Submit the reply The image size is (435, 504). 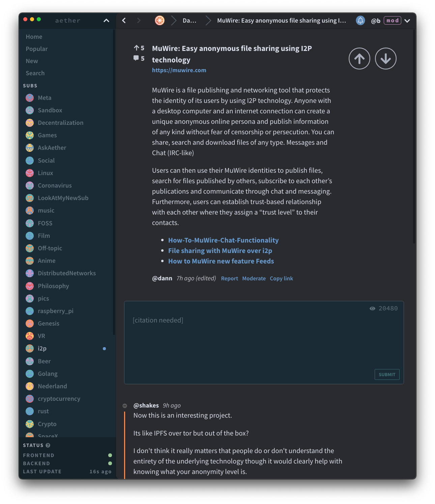click(387, 374)
